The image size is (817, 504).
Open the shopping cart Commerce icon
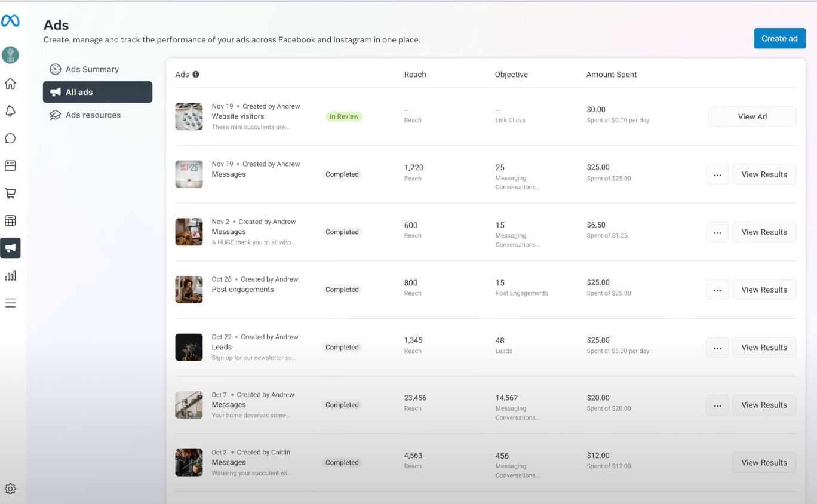10,193
